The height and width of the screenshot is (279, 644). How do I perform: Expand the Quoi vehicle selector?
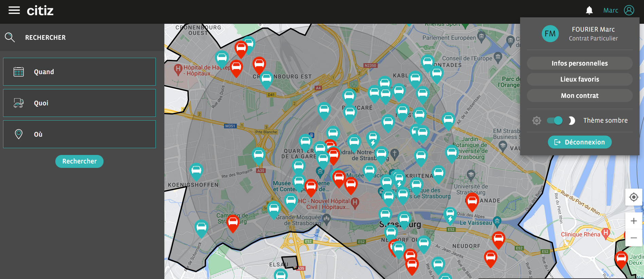click(x=79, y=103)
